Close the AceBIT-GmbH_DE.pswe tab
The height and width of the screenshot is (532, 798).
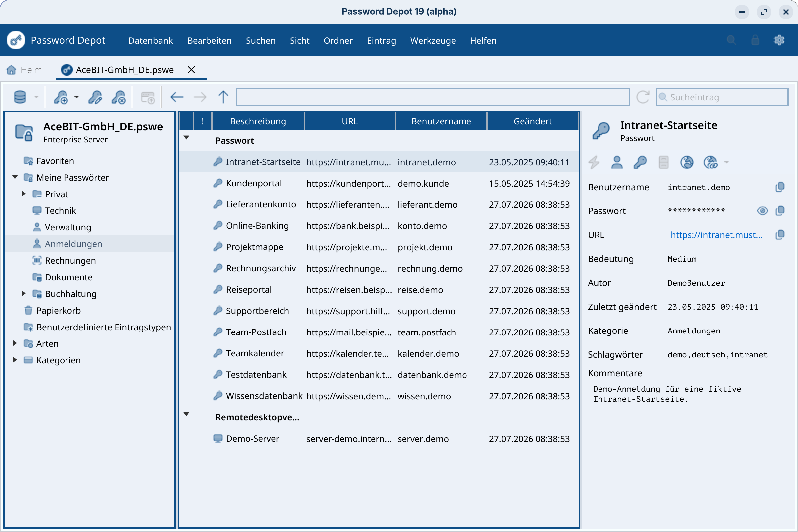(191, 70)
